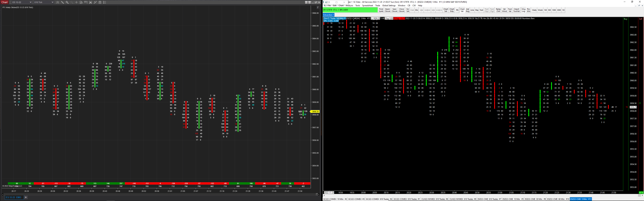The image size is (644, 201).
Task: Toggle the Tool Val button
Action: [510, 10]
